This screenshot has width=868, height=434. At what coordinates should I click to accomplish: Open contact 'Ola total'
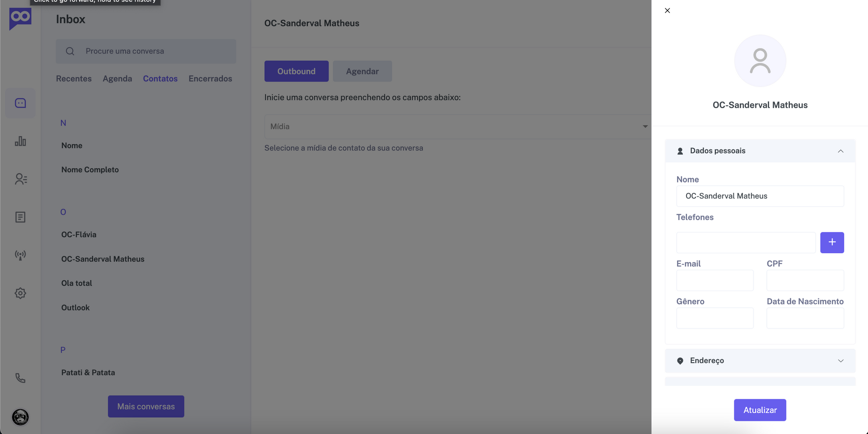pos(76,283)
